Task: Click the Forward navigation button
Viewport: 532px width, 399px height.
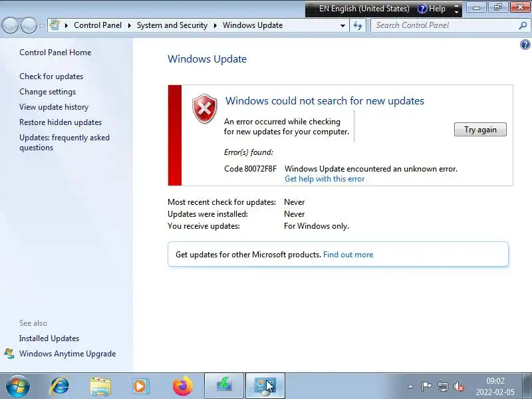Action: [x=29, y=25]
